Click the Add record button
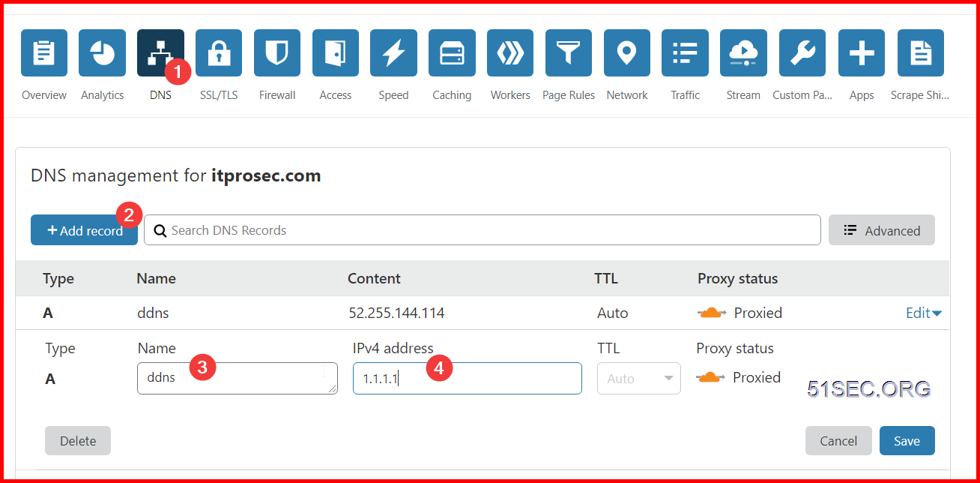The image size is (980, 483). [x=84, y=230]
